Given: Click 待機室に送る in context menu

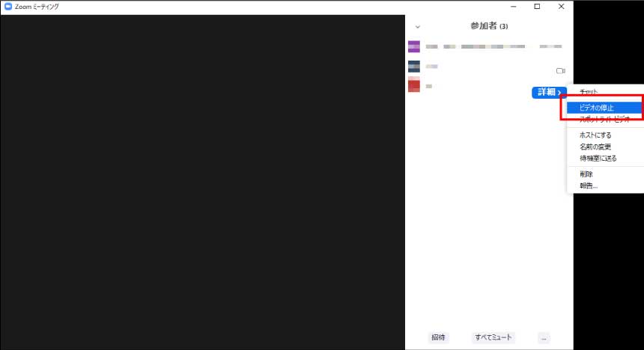Looking at the screenshot, I should click(598, 158).
